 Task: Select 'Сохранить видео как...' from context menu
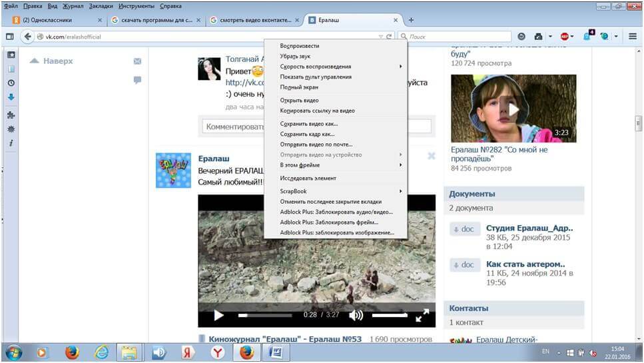[309, 124]
